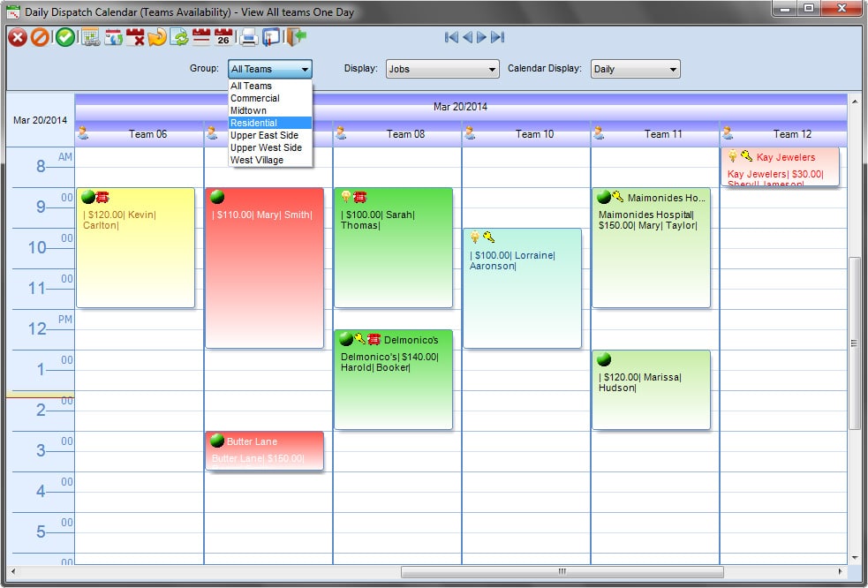This screenshot has height=588, width=868.
Task: Select West Village in the Group list
Action: pyautogui.click(x=270, y=160)
